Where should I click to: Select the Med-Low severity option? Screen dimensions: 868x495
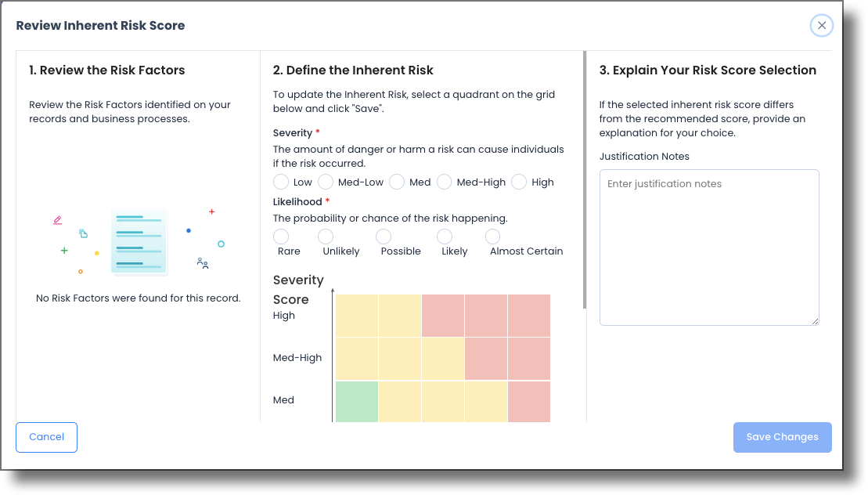click(x=325, y=181)
